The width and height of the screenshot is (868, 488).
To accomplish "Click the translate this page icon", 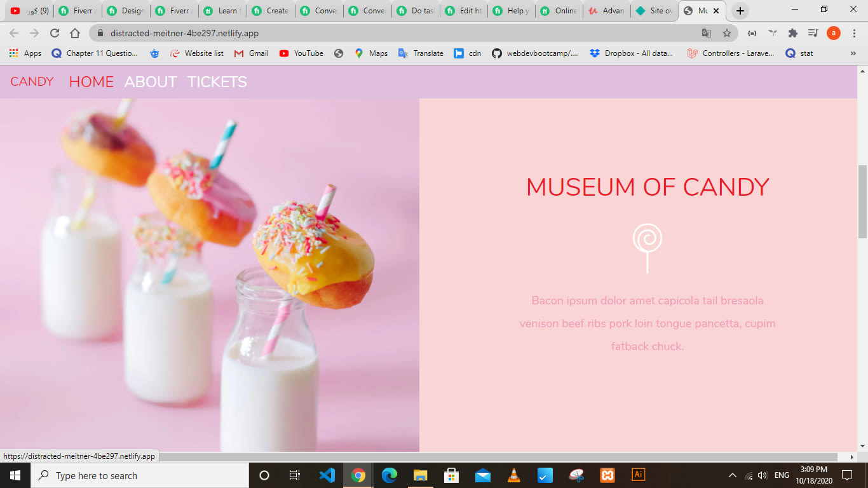I will coord(707,33).
